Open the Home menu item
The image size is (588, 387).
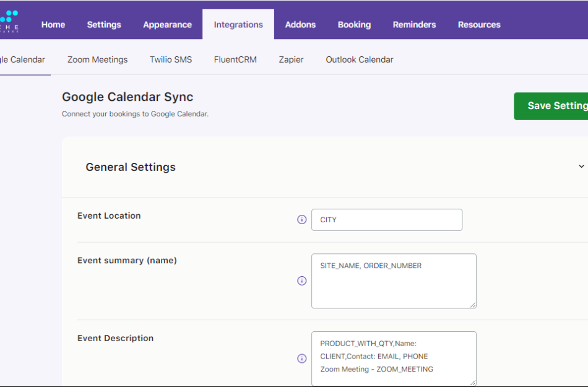(x=53, y=24)
